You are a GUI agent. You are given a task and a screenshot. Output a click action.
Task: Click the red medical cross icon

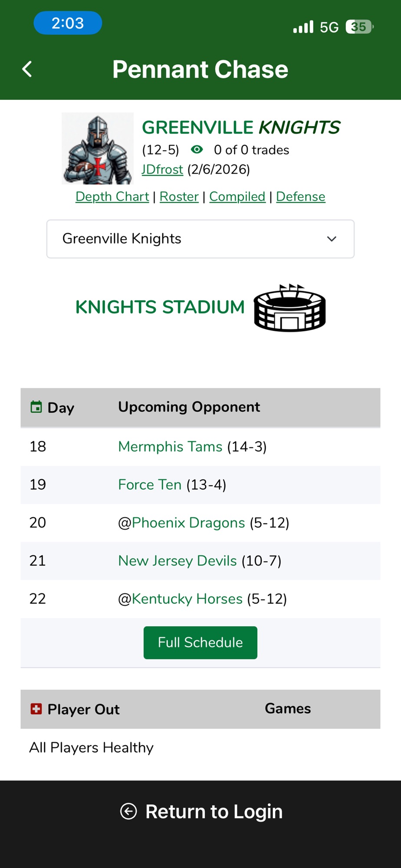click(36, 709)
